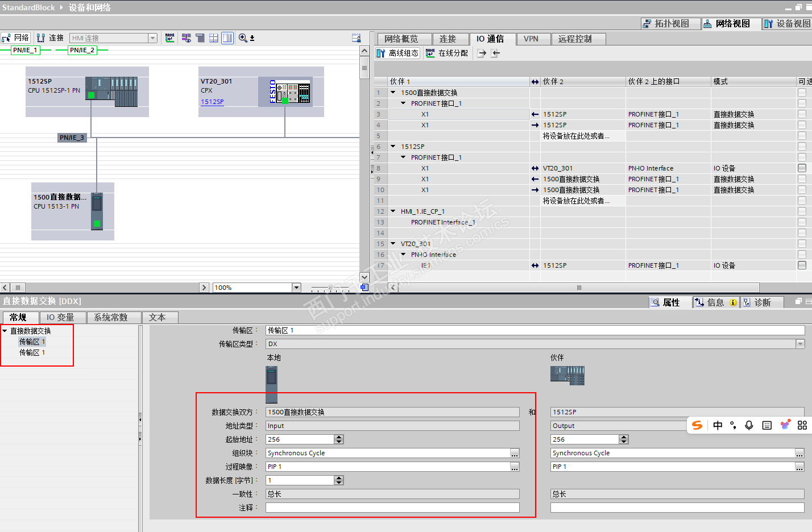The width and height of the screenshot is (812, 532).
Task: Click the download arrow beside the zoom icon
Action: [252, 38]
